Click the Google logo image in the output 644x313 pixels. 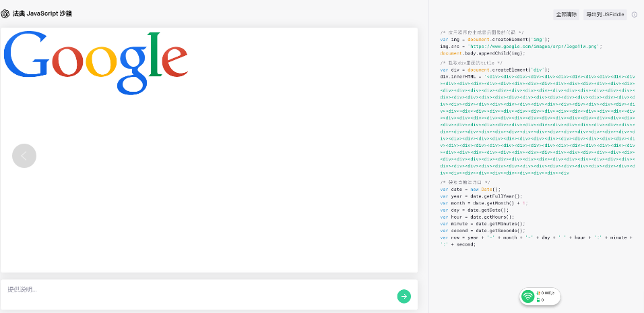(x=96, y=63)
